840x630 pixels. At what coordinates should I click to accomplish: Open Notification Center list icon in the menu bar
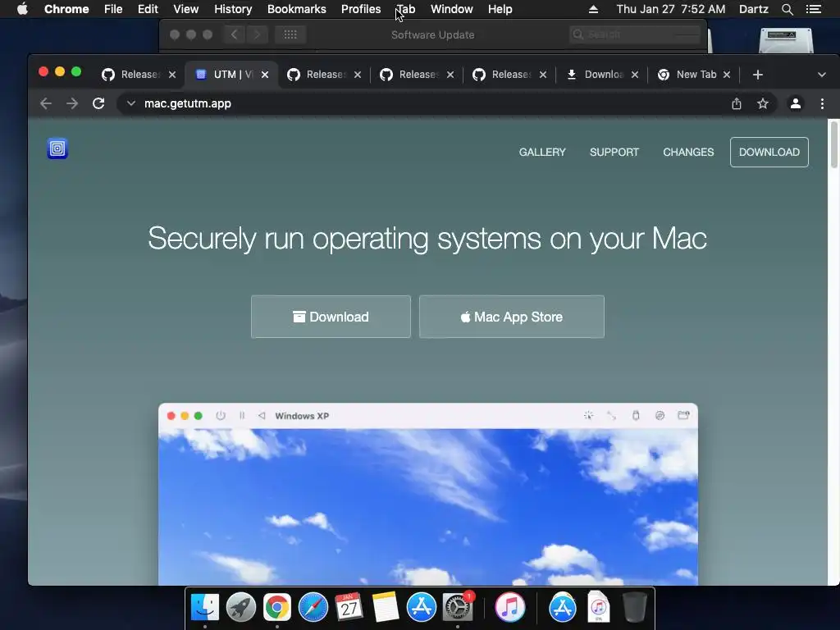point(814,9)
